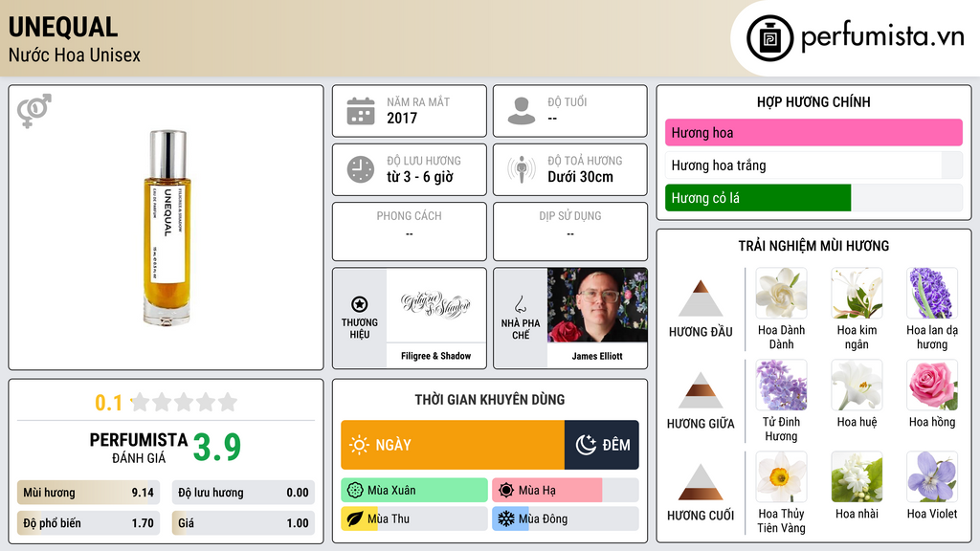Click the Unequal perfume bottle image

click(x=167, y=228)
